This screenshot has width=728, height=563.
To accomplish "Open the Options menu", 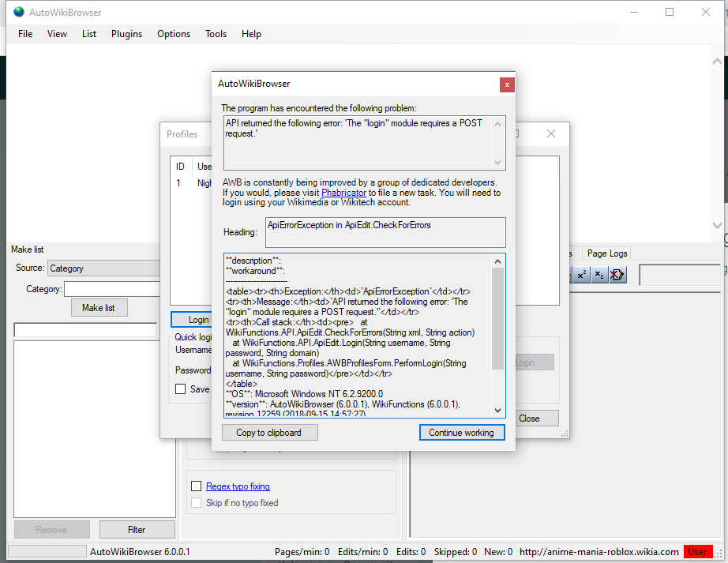I will coord(174,34).
